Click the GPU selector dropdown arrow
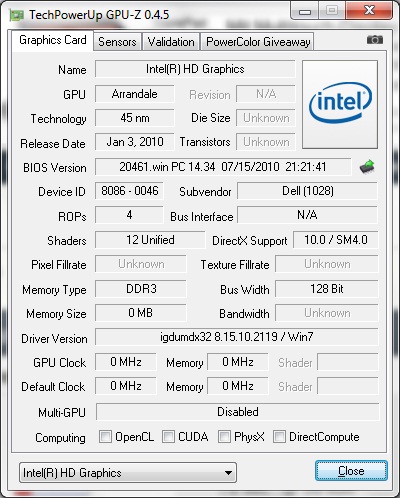The width and height of the screenshot is (400, 498). tap(228, 473)
